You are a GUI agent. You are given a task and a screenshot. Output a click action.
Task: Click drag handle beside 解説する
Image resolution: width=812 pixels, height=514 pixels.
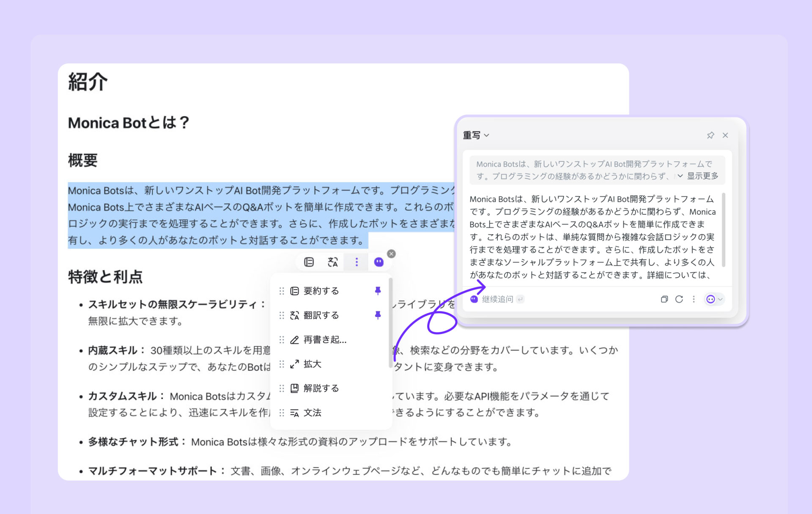[282, 388]
